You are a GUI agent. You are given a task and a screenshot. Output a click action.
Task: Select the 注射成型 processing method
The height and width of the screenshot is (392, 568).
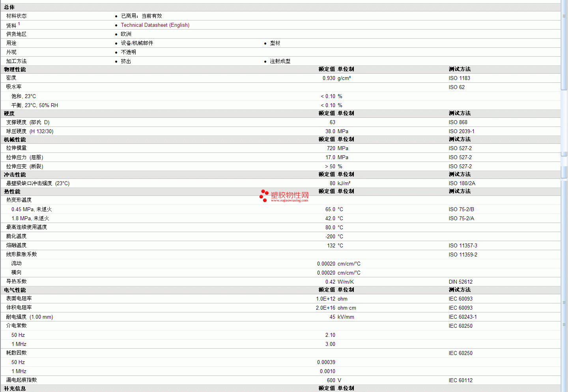pyautogui.click(x=280, y=61)
